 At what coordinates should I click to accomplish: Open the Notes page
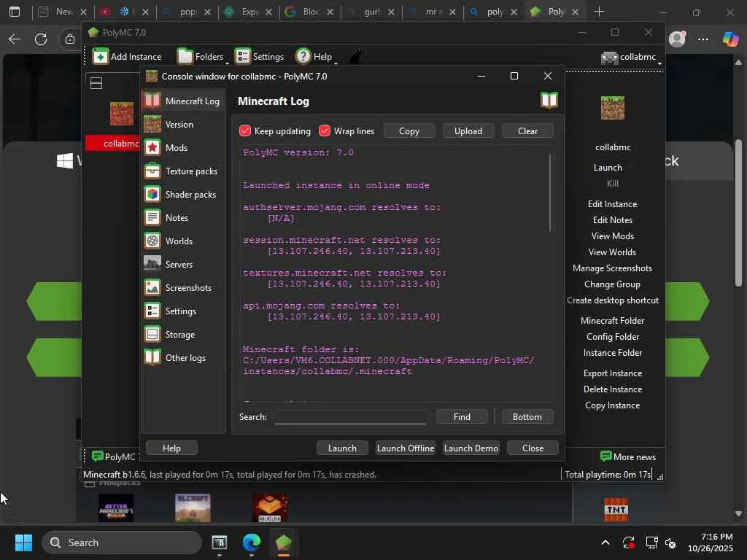click(x=183, y=217)
